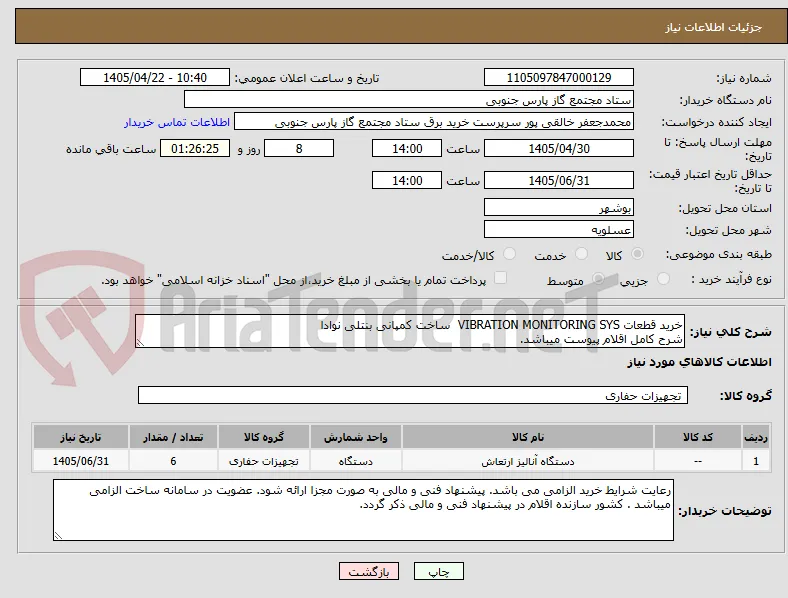Click the delivery province field بوشهر
Image resolution: width=788 pixels, height=598 pixels.
559,208
